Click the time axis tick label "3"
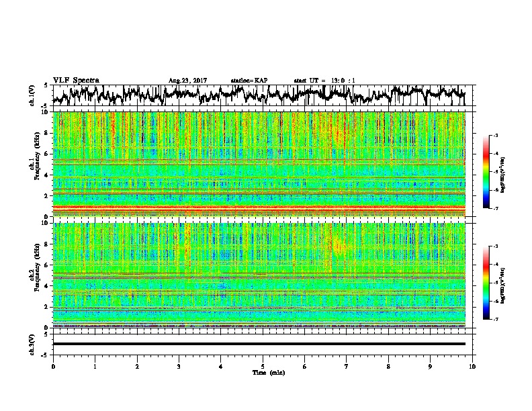 pos(179,367)
